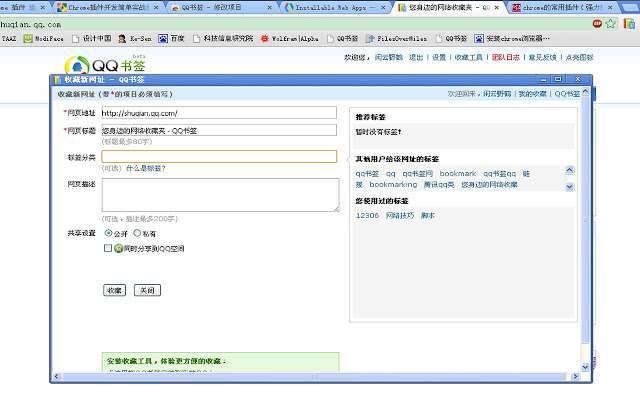Image resolution: width=640 pixels, height=400 pixels.
Task: Add the 网络技巧 used tag
Action: (x=400, y=216)
